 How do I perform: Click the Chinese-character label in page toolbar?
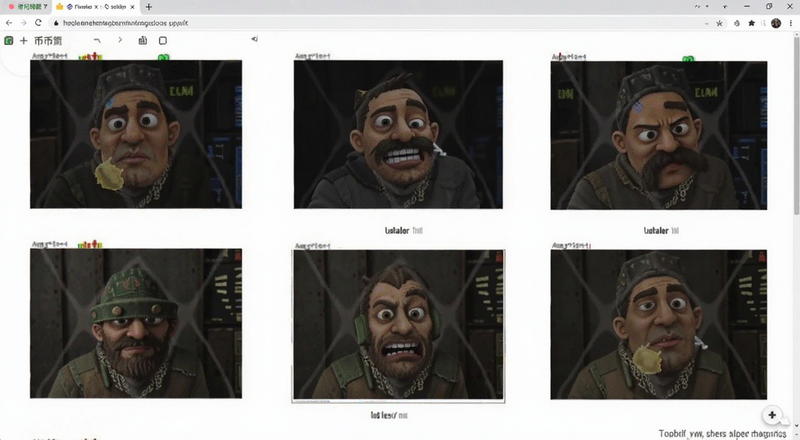pyautogui.click(x=48, y=41)
